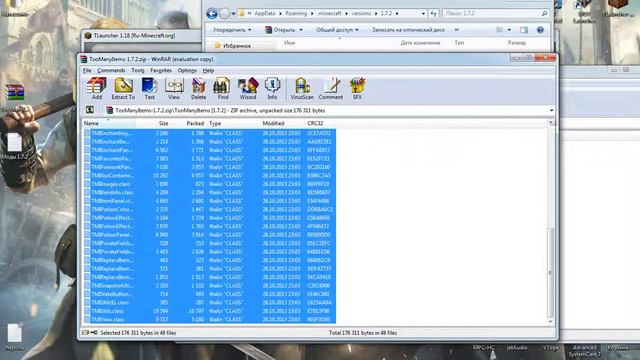The width and height of the screenshot is (640, 360).
Task: Open the dropdown arrow next to Открыть
Action: coord(301,30)
